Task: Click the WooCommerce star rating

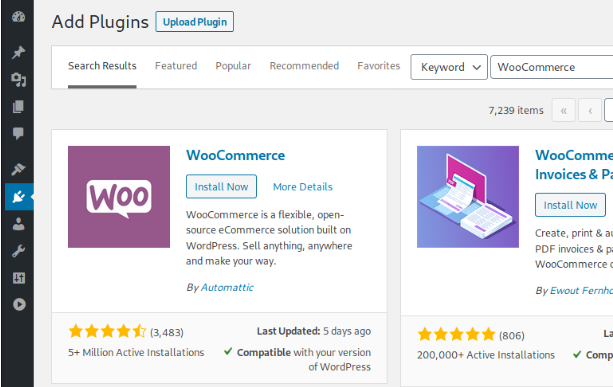Action: pos(107,331)
